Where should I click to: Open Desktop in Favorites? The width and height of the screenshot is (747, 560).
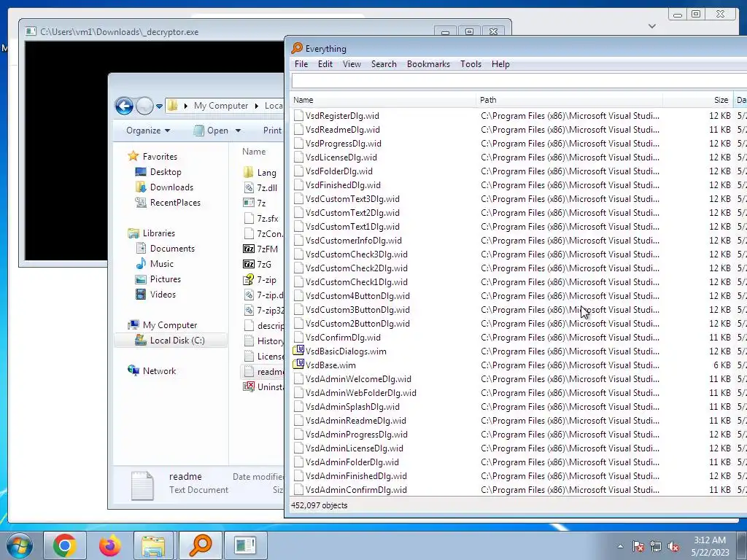[x=166, y=172]
